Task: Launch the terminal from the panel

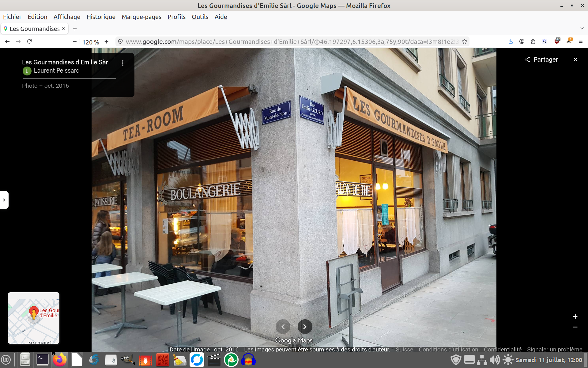Action: pyautogui.click(x=42, y=360)
